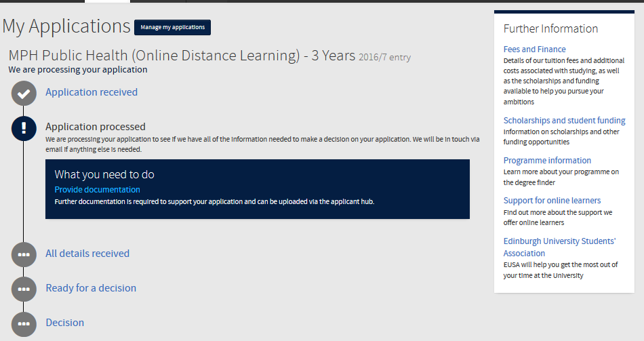Open Scholarships and student funding link
The width and height of the screenshot is (644, 341).
tap(564, 121)
